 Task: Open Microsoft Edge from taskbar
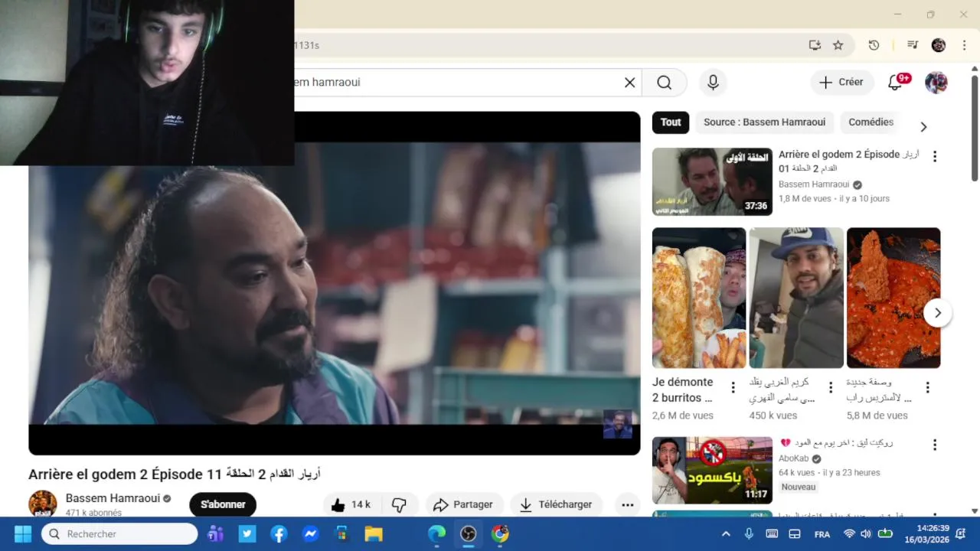point(436,533)
